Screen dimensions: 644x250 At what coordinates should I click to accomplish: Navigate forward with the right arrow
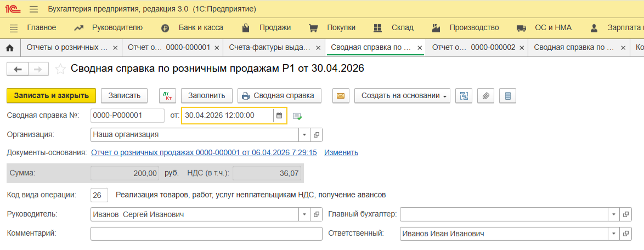coord(38,70)
